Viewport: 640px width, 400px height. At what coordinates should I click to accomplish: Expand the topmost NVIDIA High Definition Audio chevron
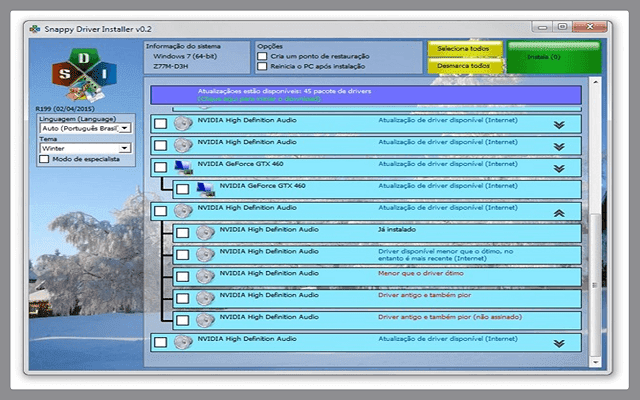(559, 124)
